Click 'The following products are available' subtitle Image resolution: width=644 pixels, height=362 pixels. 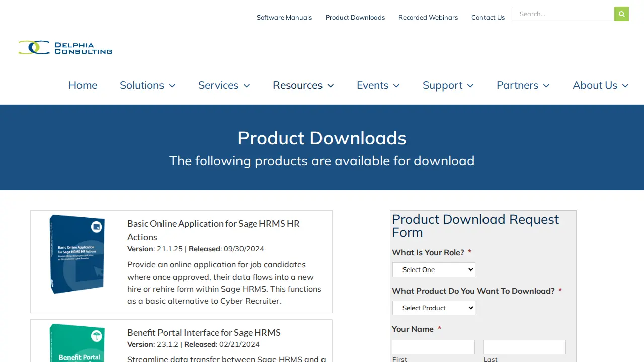[x=322, y=161]
